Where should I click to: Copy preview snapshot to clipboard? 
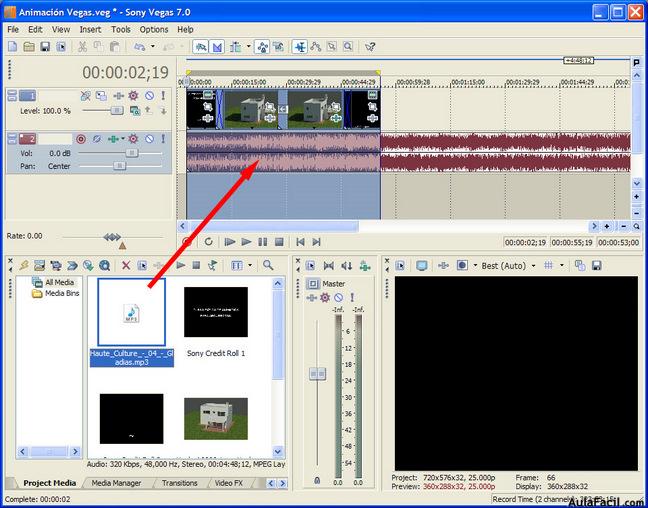coord(580,265)
